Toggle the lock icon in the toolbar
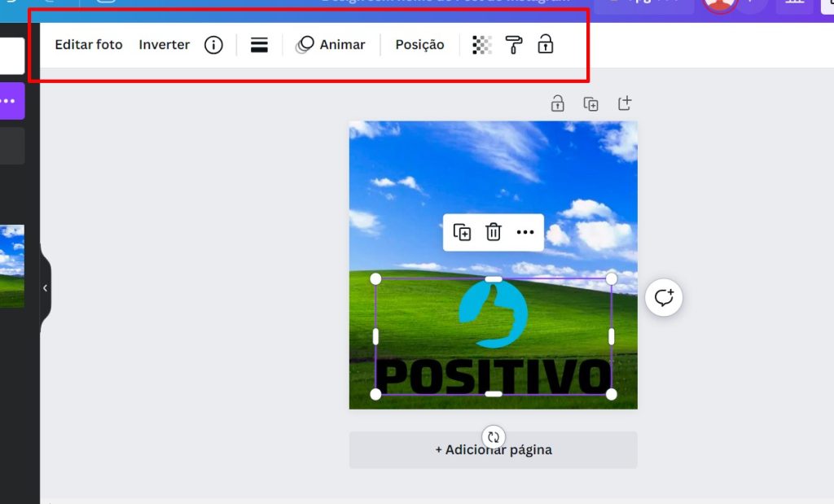The width and height of the screenshot is (834, 504). coord(545,44)
